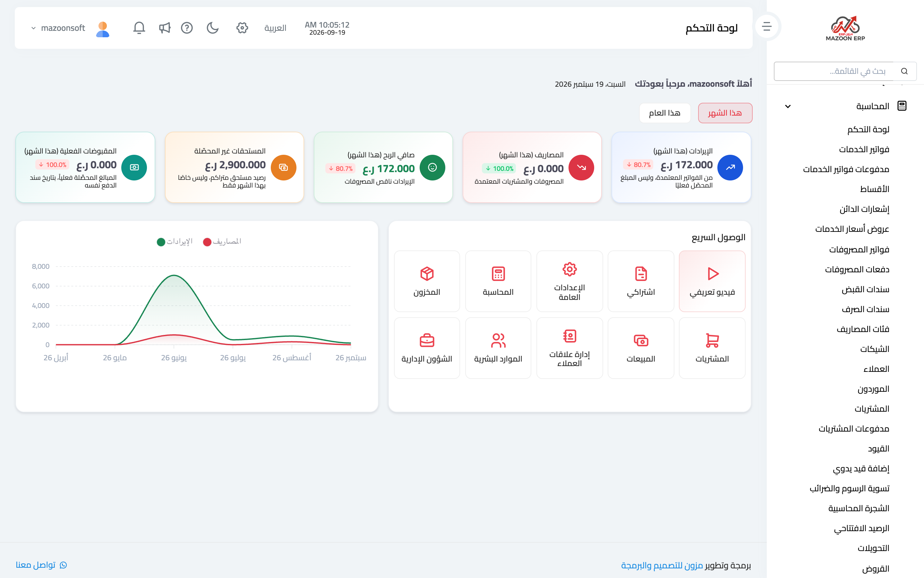Click the Mazoon ERP logo

click(845, 28)
